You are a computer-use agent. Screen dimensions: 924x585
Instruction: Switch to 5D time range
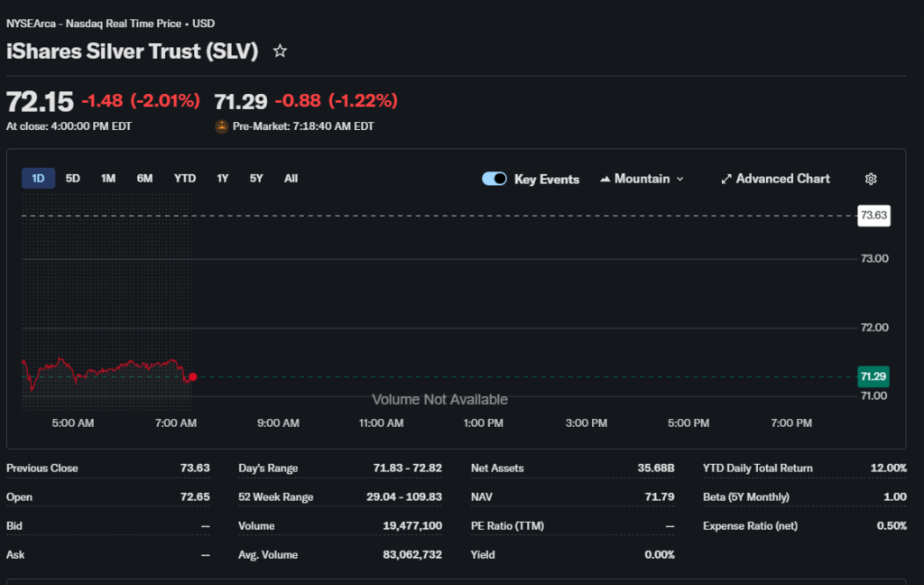[x=73, y=179]
